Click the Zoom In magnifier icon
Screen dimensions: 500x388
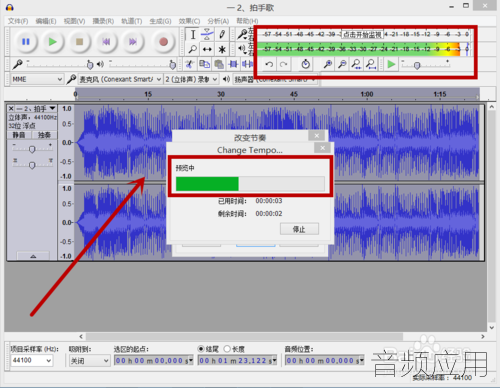tap(327, 64)
